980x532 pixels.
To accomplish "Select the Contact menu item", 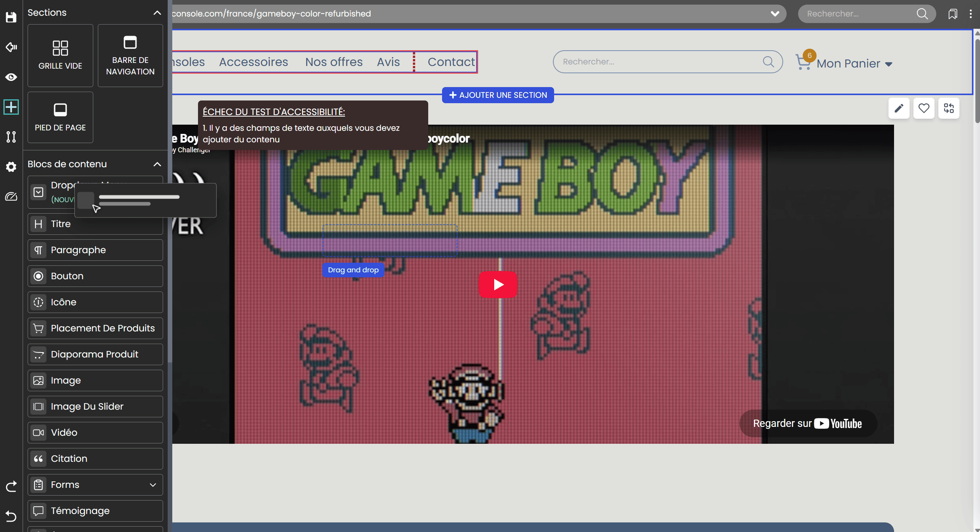I will click(451, 62).
